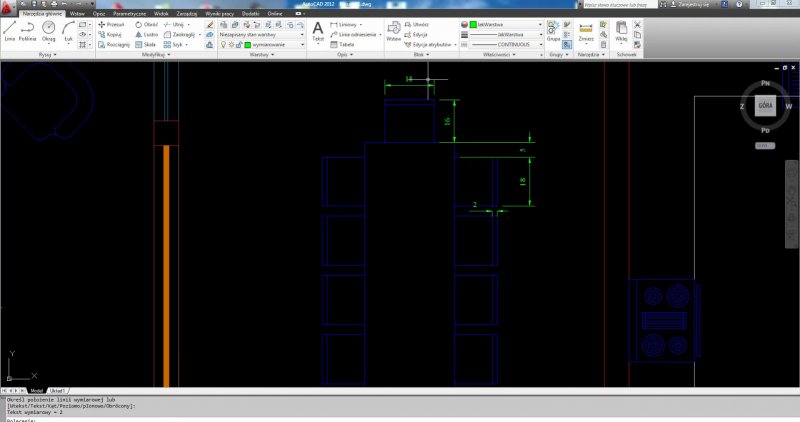The image size is (800, 422).
Task: Activate the Okrąg (circle) tool
Action: (x=49, y=29)
